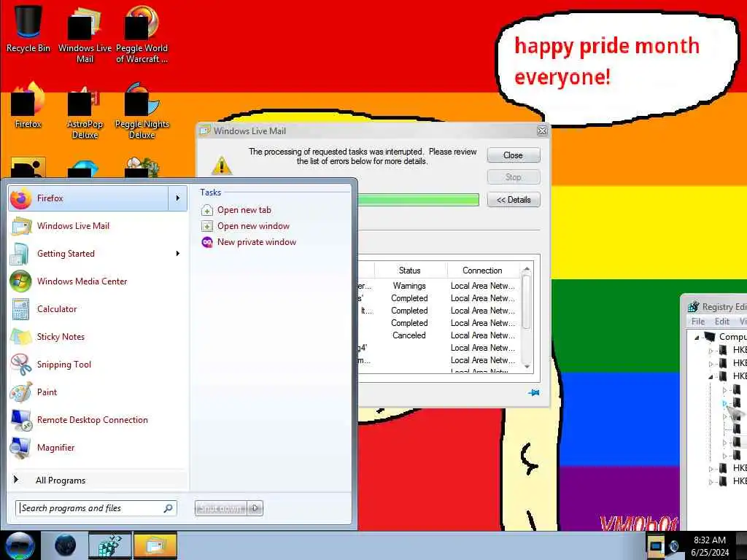747x560 pixels.
Task: Start Remote Desktop Connection
Action: point(98,420)
